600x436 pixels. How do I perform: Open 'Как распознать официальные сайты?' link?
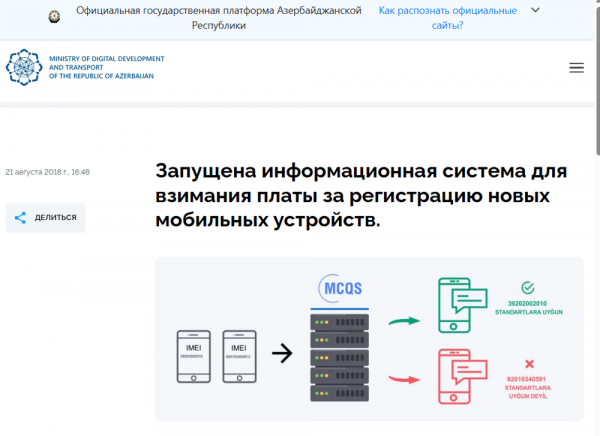click(447, 18)
